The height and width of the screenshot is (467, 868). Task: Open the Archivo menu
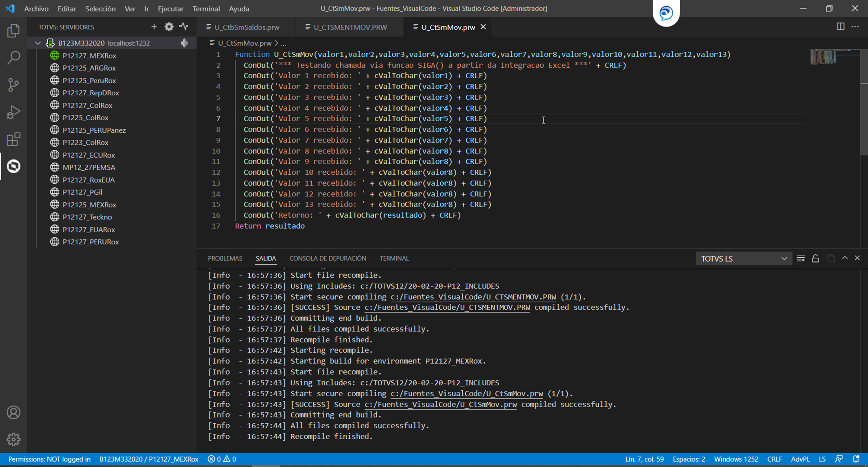(36, 8)
